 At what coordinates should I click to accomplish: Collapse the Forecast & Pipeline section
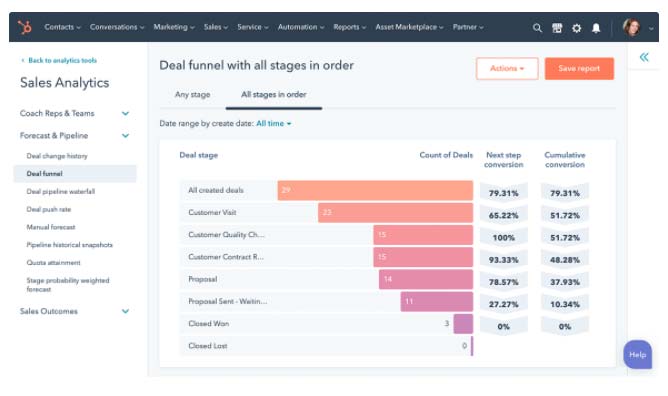[x=125, y=135]
